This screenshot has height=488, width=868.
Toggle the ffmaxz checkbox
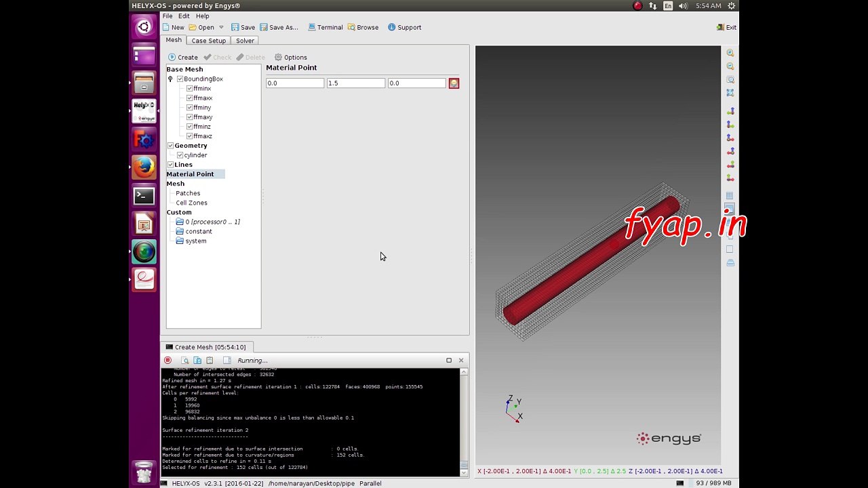(x=189, y=136)
